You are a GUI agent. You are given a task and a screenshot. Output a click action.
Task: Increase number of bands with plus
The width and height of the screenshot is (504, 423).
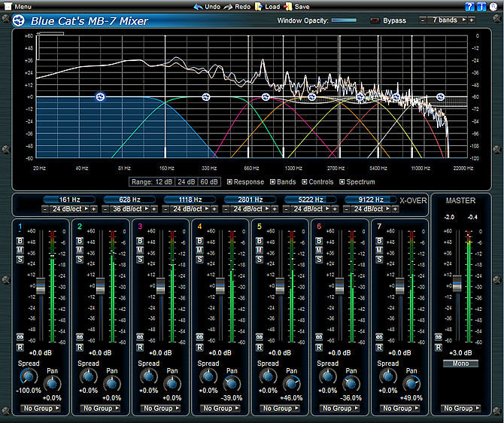(472, 20)
